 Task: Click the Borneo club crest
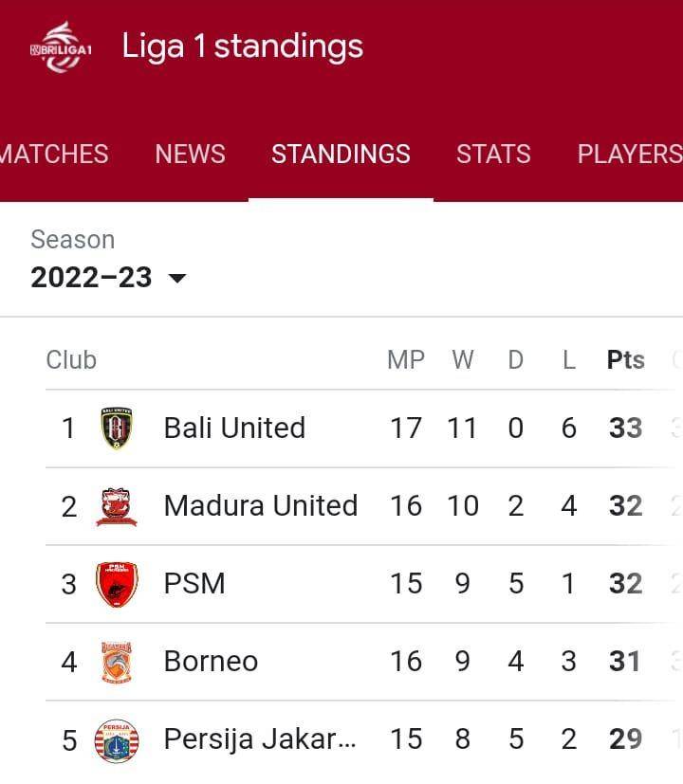117,662
